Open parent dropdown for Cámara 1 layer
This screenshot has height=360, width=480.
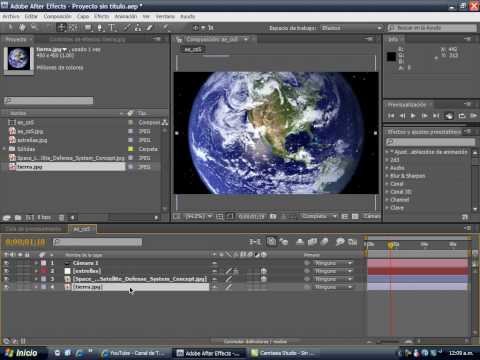333,263
